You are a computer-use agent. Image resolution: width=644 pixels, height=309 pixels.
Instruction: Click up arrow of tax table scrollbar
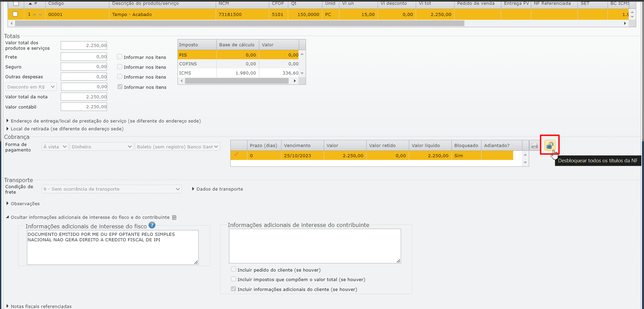pyautogui.click(x=302, y=54)
